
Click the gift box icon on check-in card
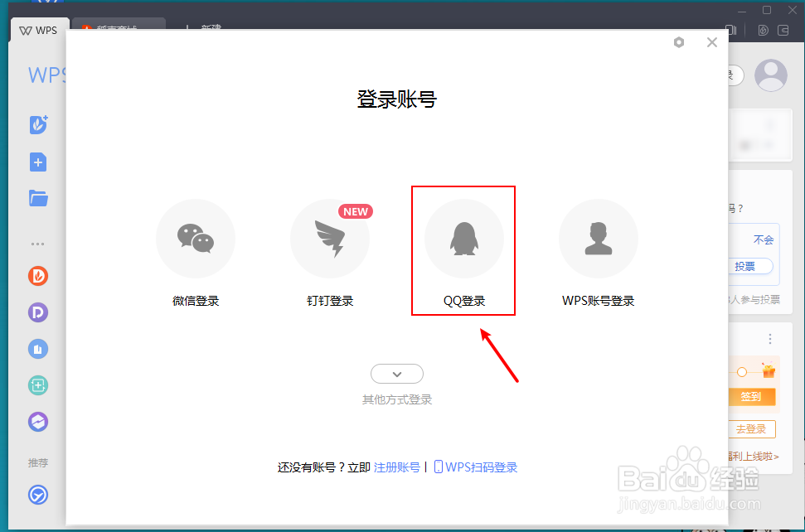(769, 370)
